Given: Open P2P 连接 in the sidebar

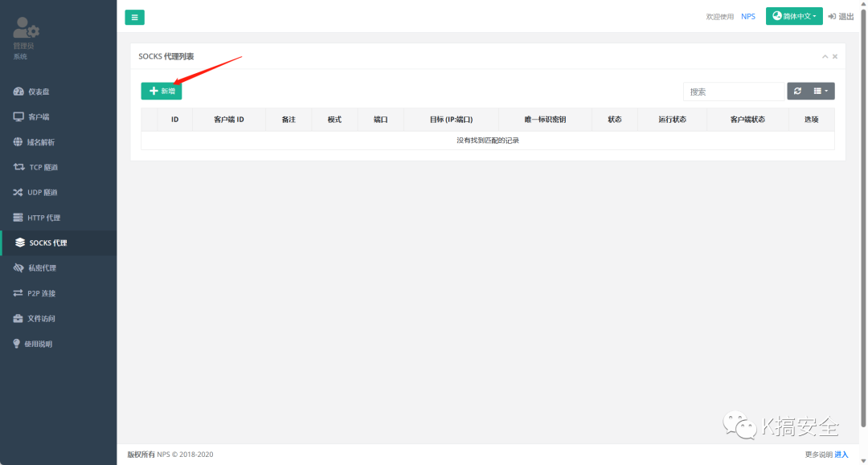Looking at the screenshot, I should pyautogui.click(x=58, y=293).
